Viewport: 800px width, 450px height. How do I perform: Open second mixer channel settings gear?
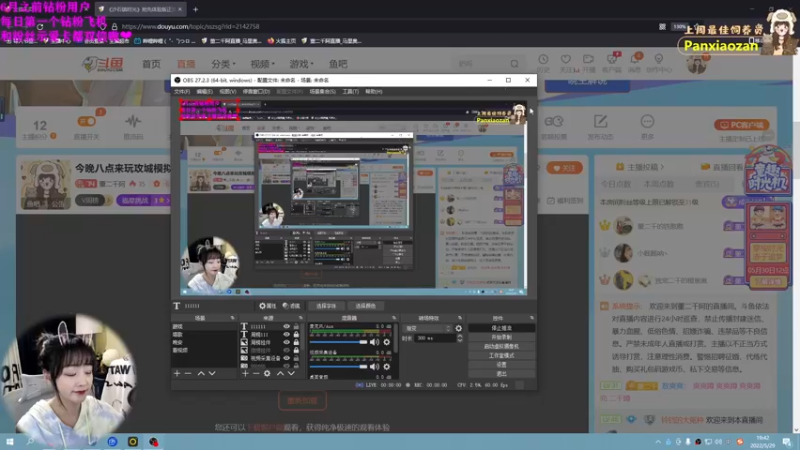click(387, 366)
